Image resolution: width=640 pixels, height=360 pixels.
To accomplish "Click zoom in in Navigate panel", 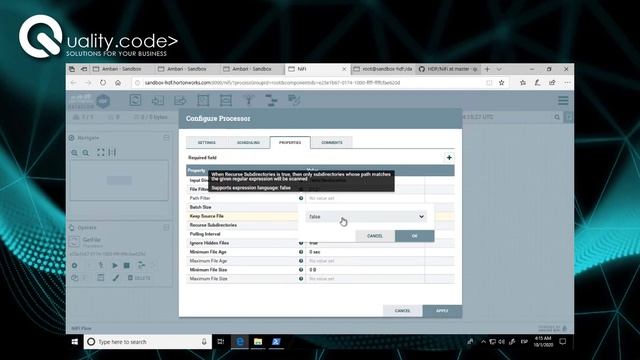I will (74, 153).
